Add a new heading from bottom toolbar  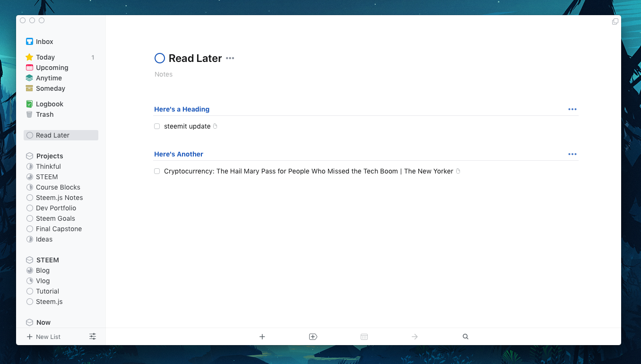tap(313, 337)
